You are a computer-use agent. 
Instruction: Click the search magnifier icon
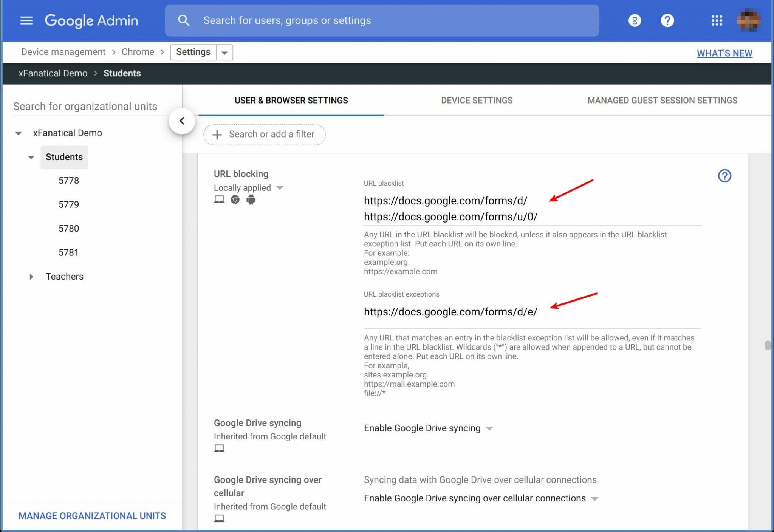(184, 20)
